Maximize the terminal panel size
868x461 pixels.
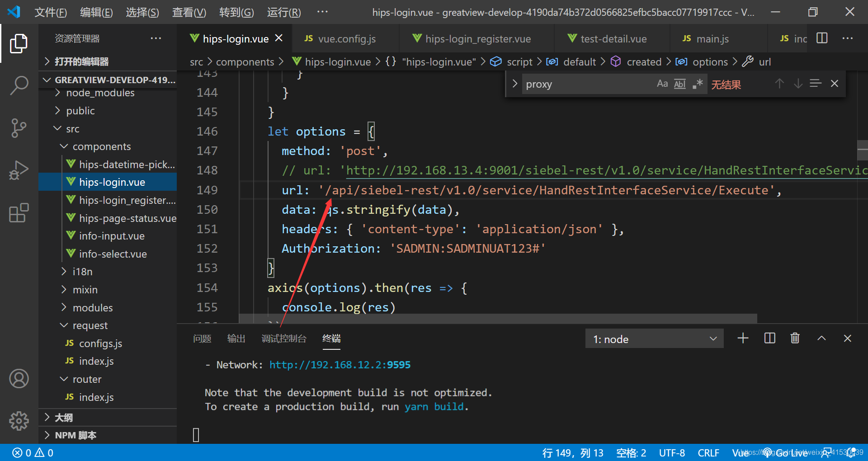(821, 338)
